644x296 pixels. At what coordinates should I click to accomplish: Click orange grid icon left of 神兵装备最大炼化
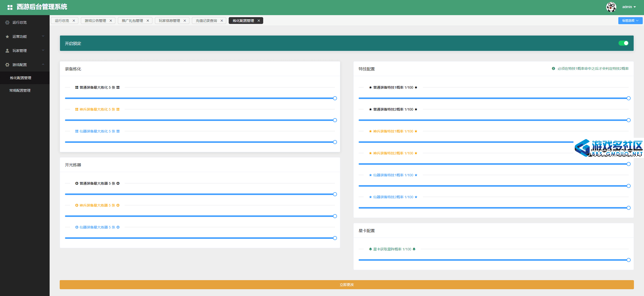(77, 109)
